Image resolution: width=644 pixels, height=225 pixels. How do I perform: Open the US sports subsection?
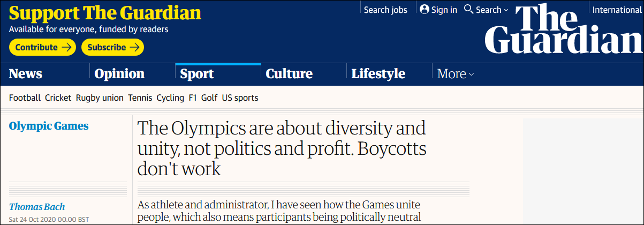[x=240, y=97]
